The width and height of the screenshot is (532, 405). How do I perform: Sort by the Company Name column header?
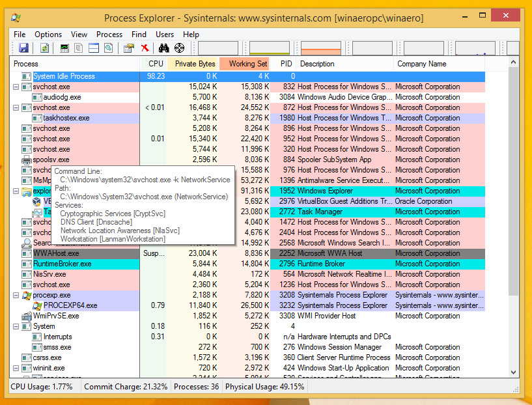coord(421,64)
